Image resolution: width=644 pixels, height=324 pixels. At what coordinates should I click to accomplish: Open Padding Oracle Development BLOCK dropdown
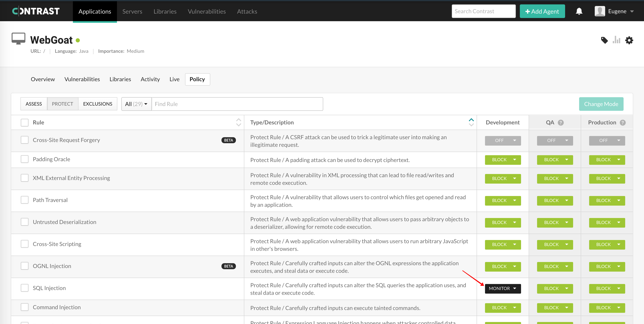[503, 160]
